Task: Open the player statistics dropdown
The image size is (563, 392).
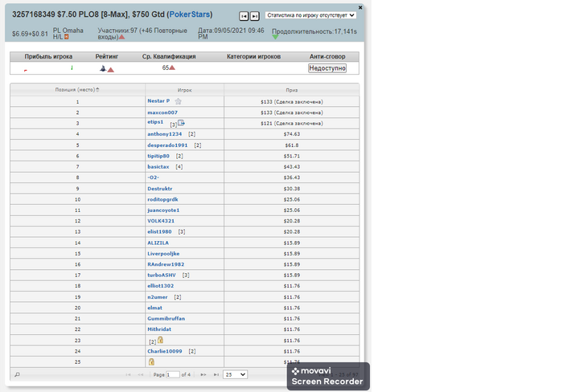Action: point(311,15)
